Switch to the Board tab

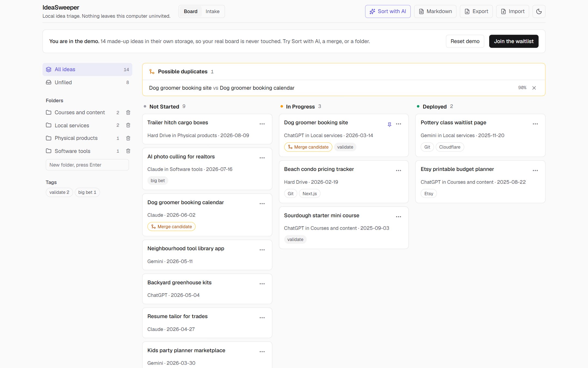[191, 11]
